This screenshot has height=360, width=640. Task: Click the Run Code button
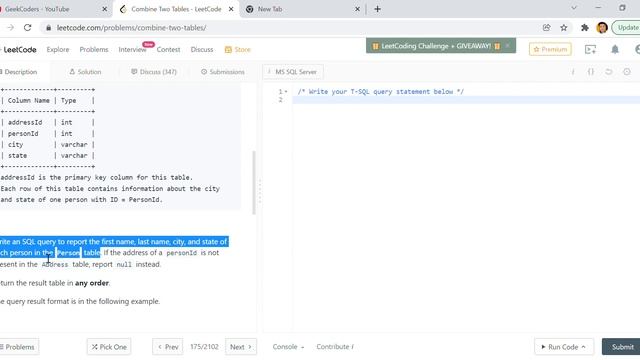coord(563,347)
